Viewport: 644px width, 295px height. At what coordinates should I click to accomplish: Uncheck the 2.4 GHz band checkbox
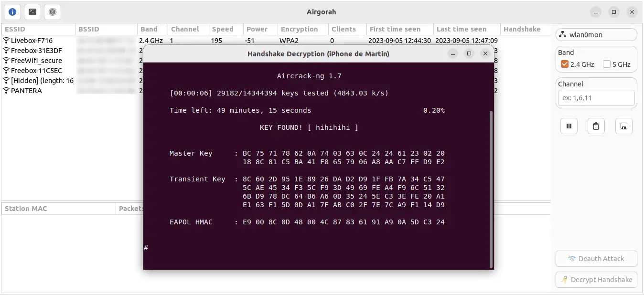564,64
